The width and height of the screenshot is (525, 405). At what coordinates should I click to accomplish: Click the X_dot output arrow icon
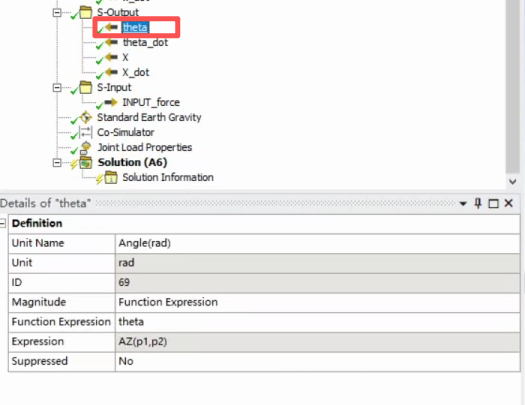(111, 72)
